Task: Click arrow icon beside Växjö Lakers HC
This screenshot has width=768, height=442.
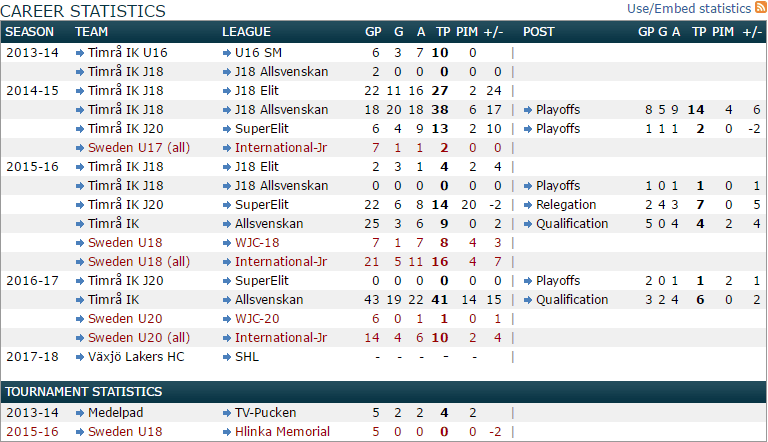Action: [80, 357]
